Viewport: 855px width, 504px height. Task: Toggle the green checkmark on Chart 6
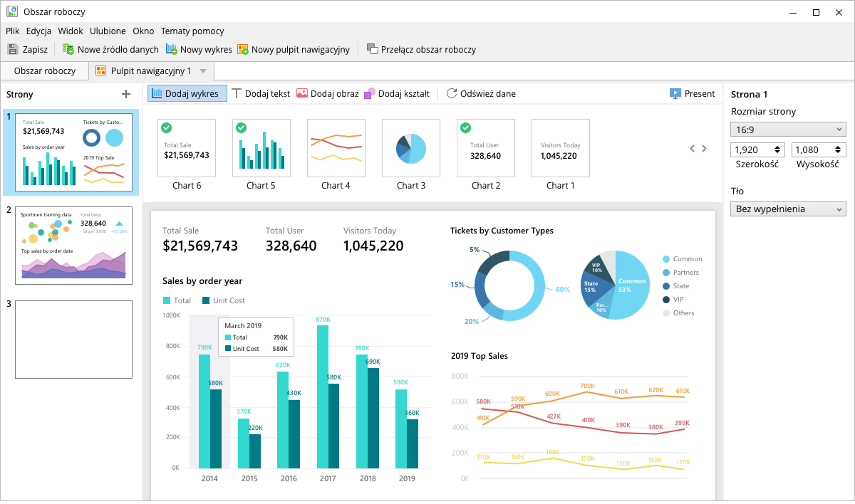166,127
